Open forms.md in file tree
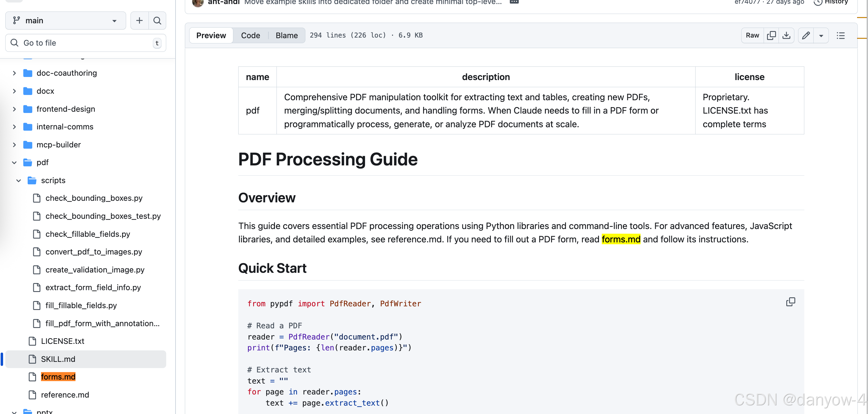The image size is (868, 414). coord(58,377)
